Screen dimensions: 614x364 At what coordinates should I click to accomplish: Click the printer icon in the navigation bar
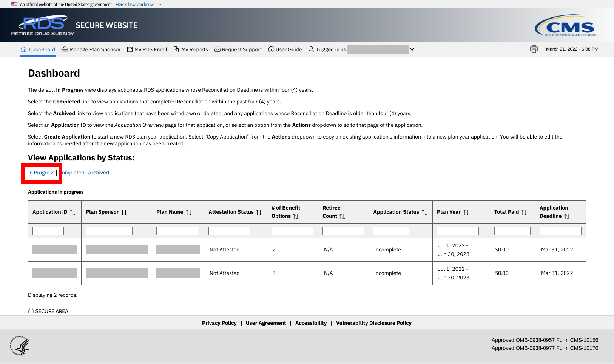click(x=534, y=49)
